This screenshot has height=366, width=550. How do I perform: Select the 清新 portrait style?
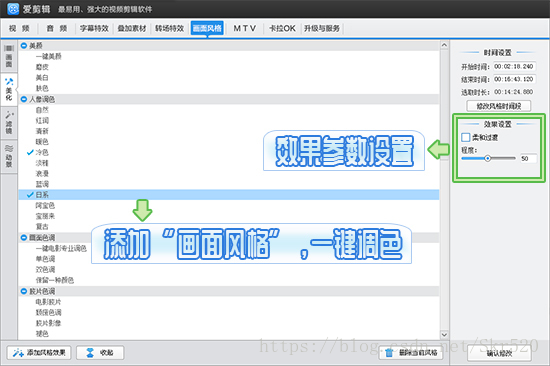[42, 131]
